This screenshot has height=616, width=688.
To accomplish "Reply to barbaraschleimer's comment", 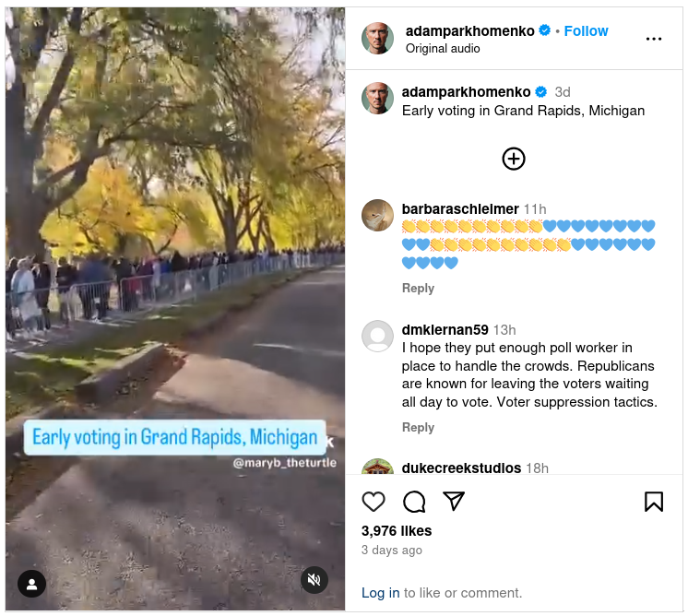I will pos(418,289).
